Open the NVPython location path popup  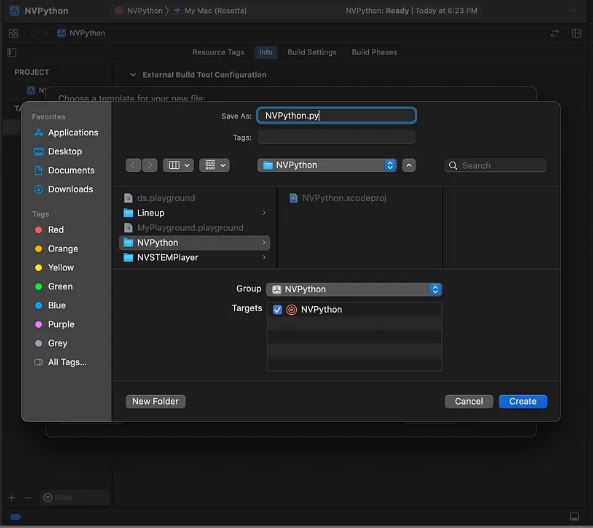pyautogui.click(x=327, y=165)
